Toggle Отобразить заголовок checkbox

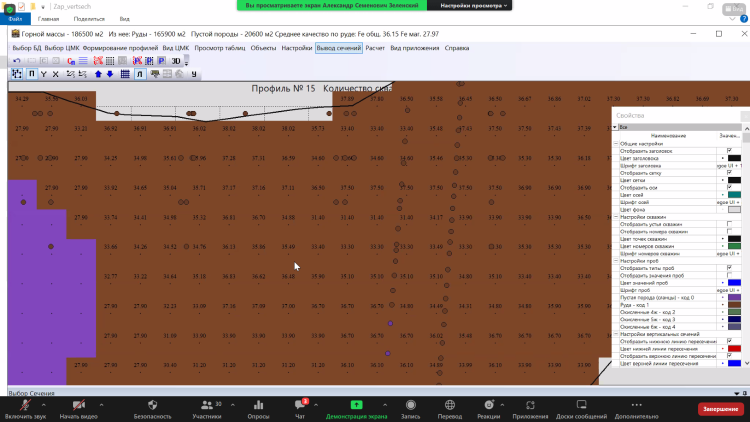coord(729,150)
